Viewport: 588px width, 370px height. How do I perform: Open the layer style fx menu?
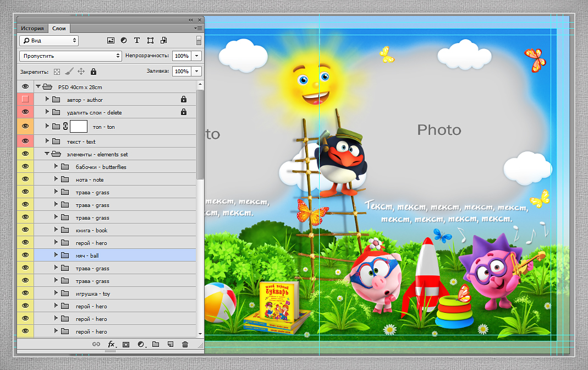[112, 344]
